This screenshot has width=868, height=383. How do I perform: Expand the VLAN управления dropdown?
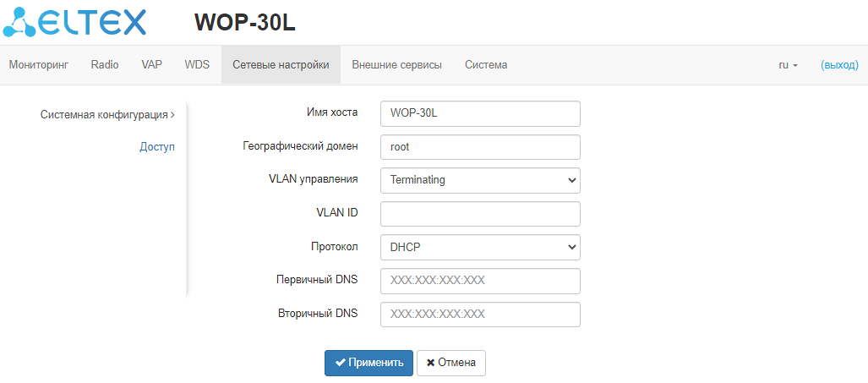click(480, 180)
